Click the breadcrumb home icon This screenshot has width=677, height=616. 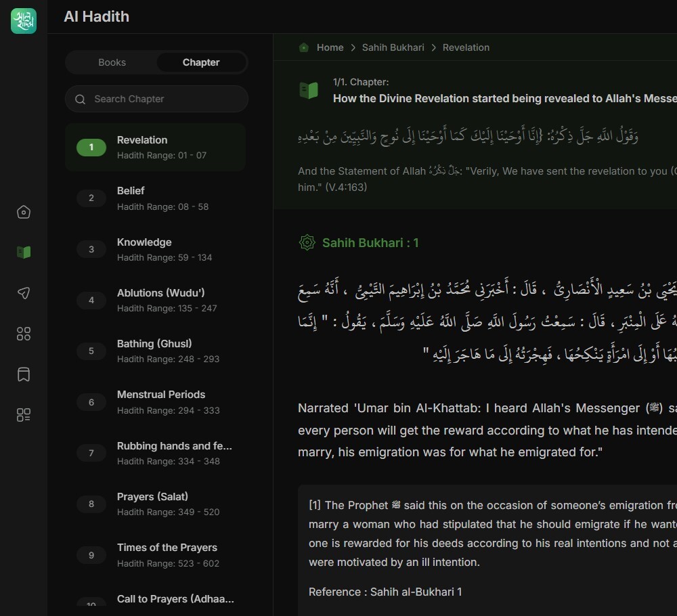tap(304, 47)
